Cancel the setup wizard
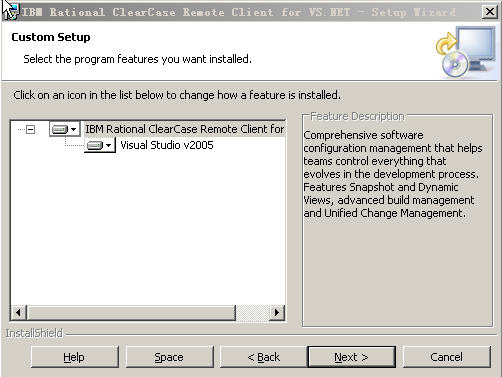Viewport: 502px width, 377px height. 447,357
